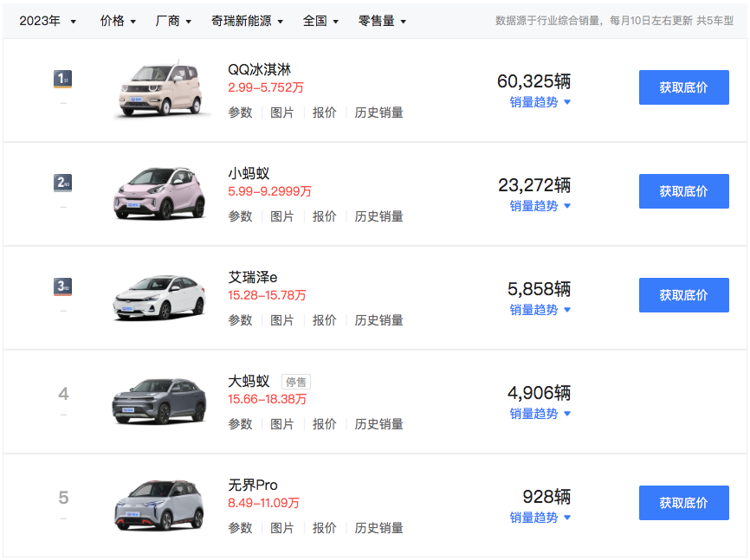
Task: Click the third-place rank badge icon
Action: click(62, 286)
